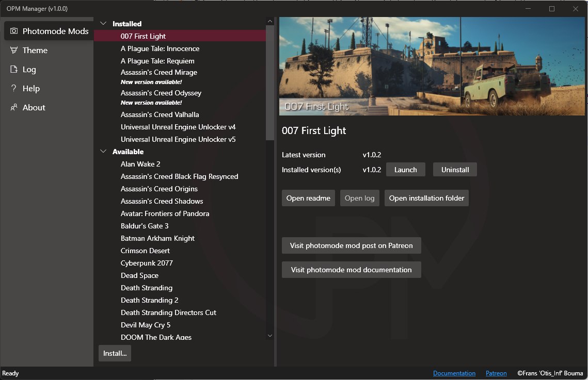Launch 007 First Light
Viewport: 588px width, 380px height.
point(405,170)
